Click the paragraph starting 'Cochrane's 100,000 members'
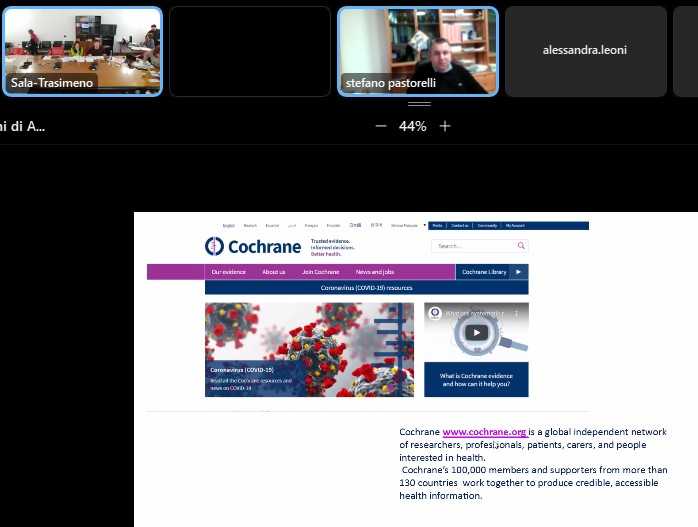This screenshot has height=527, width=698. pyautogui.click(x=534, y=482)
